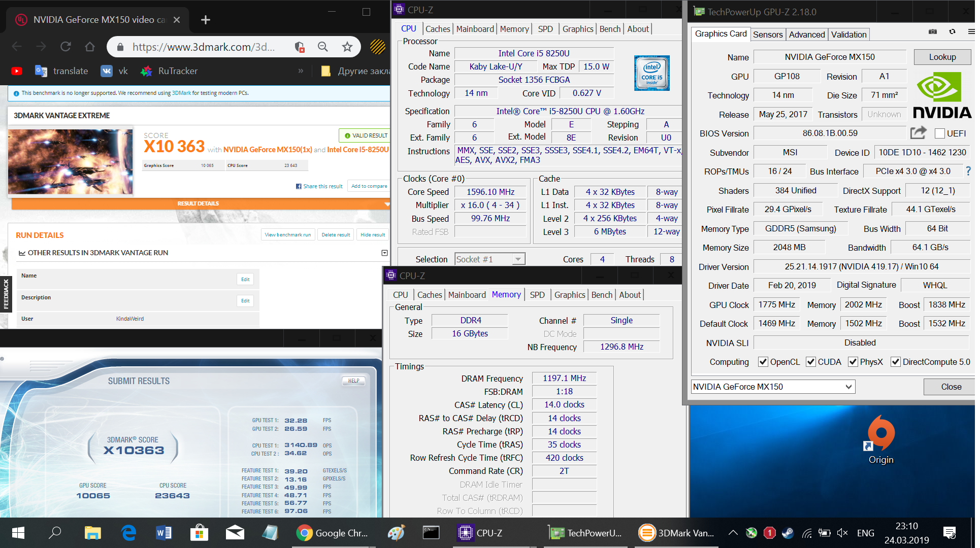Click the GPU-Z BIOS export share icon
Image resolution: width=980 pixels, height=548 pixels.
coord(919,133)
